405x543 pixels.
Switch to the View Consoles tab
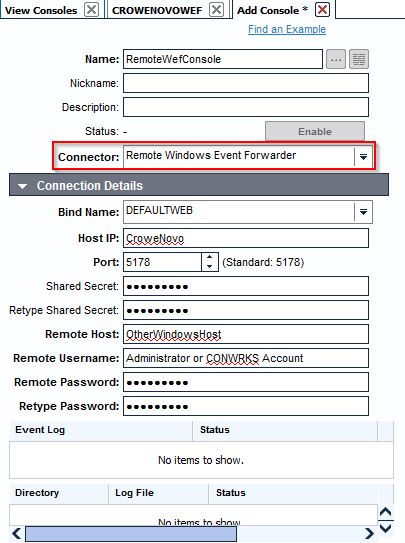(x=41, y=10)
